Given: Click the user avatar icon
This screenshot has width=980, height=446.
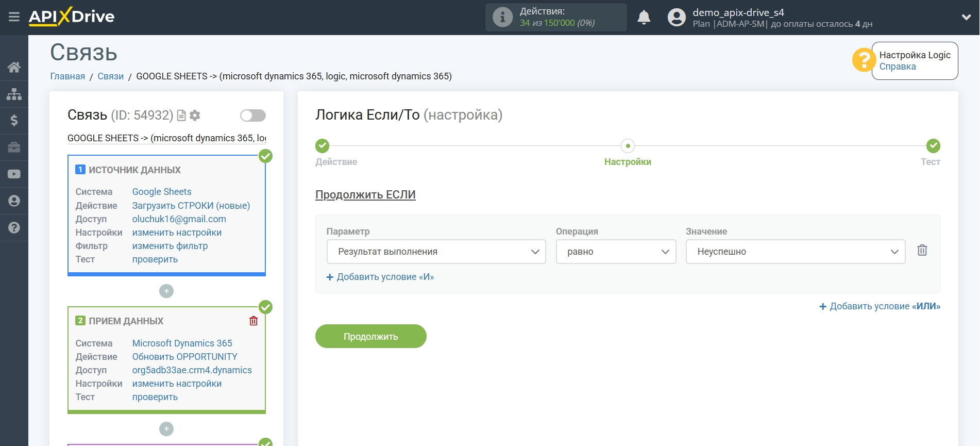Looking at the screenshot, I should tap(677, 18).
